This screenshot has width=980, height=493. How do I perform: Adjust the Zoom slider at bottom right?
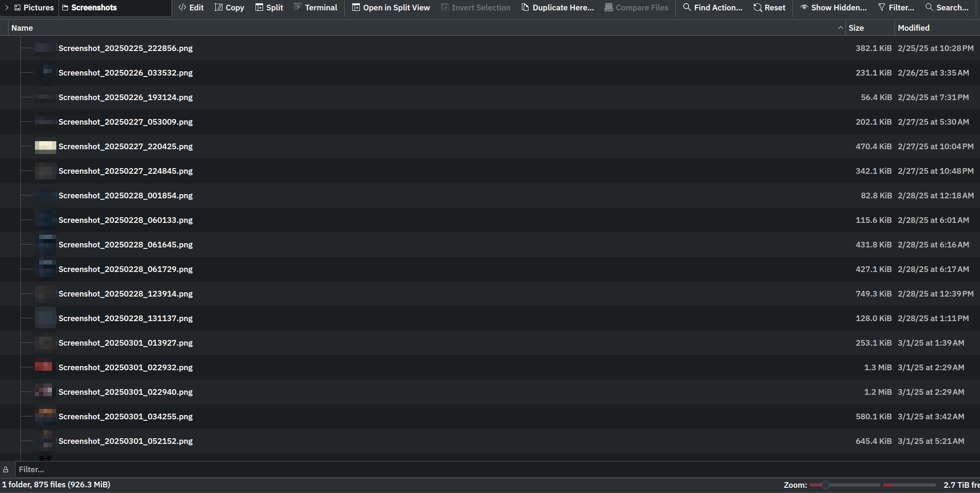(x=826, y=484)
